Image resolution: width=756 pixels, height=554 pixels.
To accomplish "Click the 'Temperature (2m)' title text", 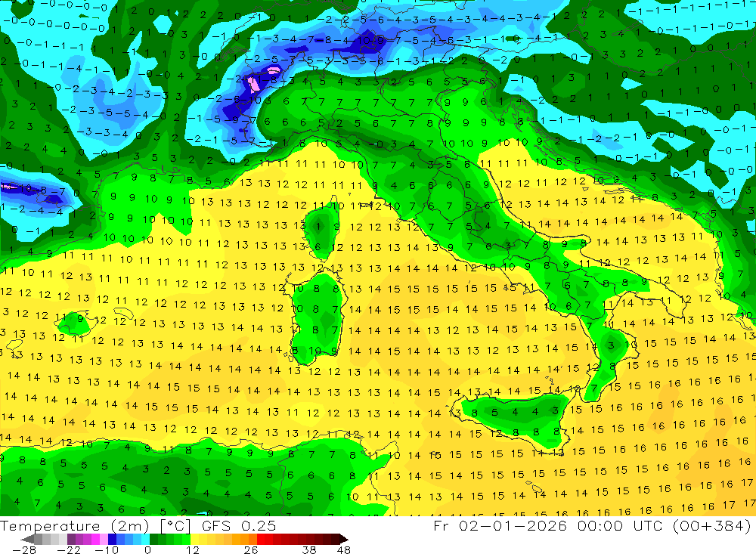I will (75, 526).
